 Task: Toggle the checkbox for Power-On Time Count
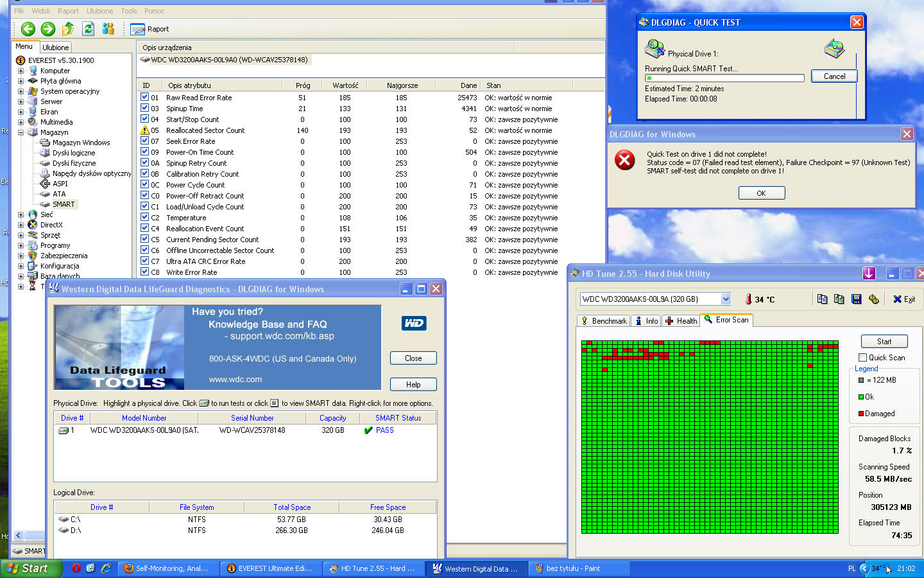145,152
